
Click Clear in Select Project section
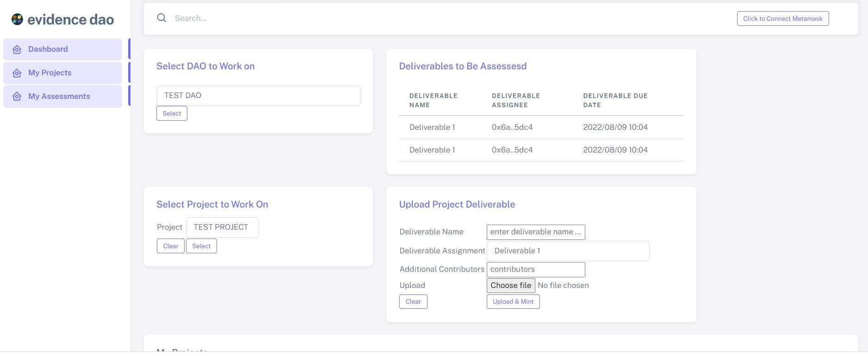tap(171, 246)
